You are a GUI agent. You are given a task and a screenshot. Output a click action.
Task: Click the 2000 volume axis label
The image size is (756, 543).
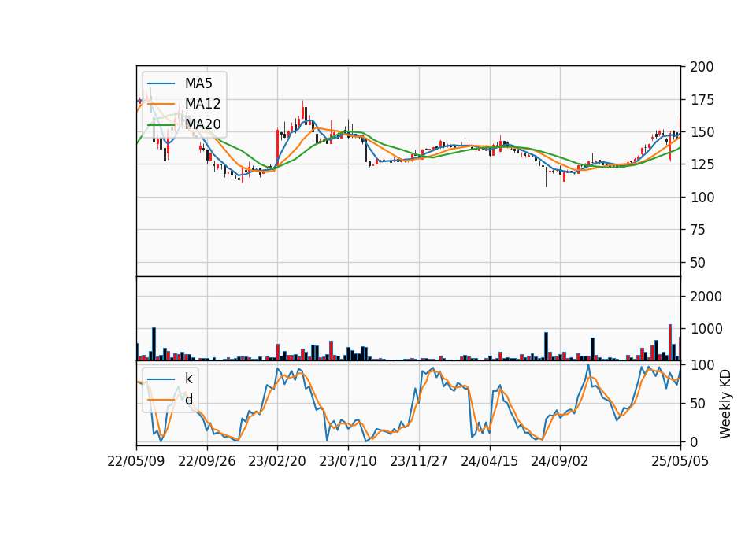point(706,297)
